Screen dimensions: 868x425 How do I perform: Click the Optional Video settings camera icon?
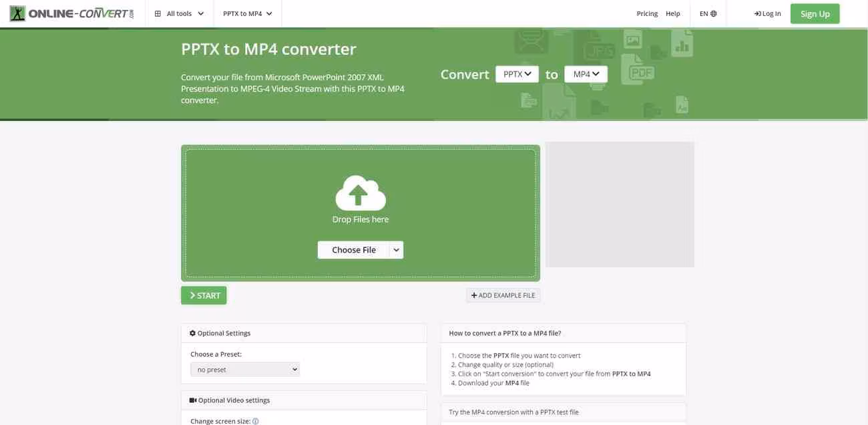[193, 400]
